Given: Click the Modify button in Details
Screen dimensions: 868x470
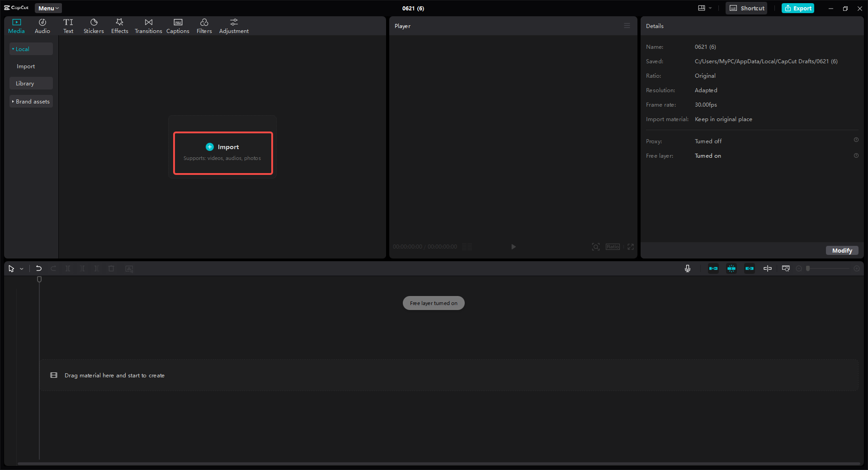Looking at the screenshot, I should tap(842, 250).
